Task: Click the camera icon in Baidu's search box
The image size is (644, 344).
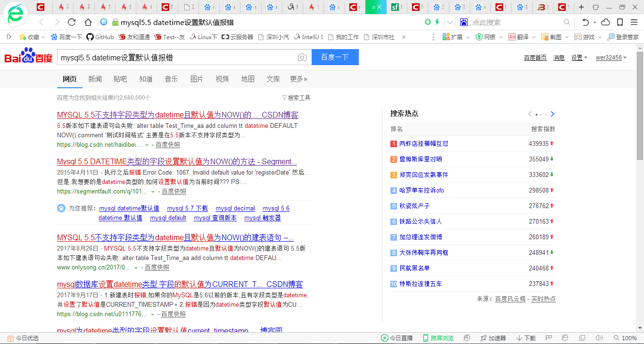Action: (302, 57)
